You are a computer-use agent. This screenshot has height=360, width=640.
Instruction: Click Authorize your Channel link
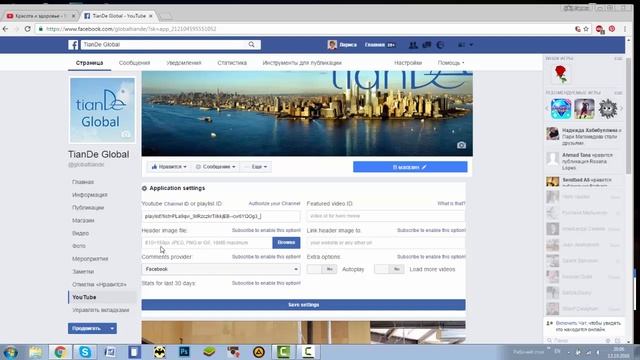(x=274, y=203)
